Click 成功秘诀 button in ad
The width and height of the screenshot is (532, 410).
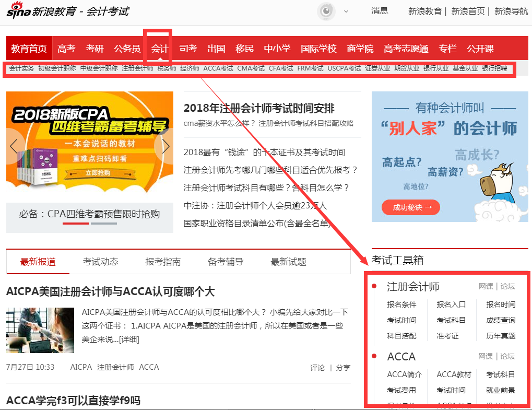(x=411, y=207)
